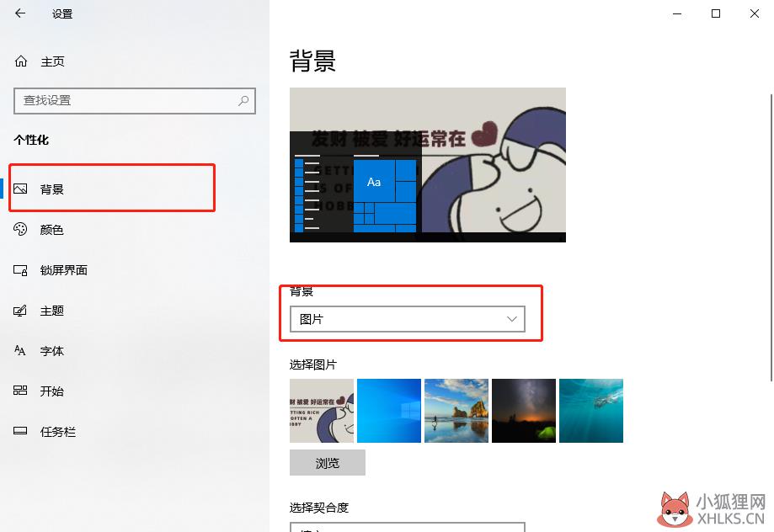Click the chevron arrow in 图片 combo box

pos(512,319)
